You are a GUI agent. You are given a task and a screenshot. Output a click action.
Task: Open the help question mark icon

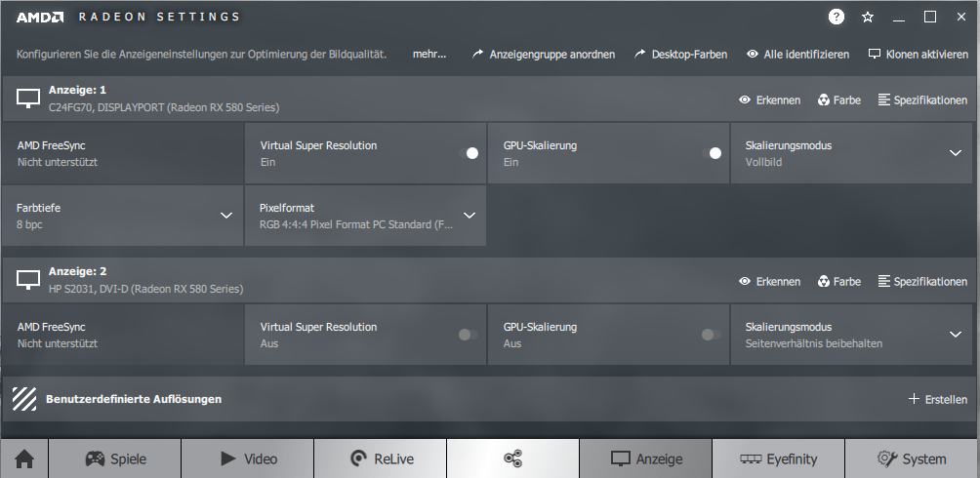[x=837, y=17]
